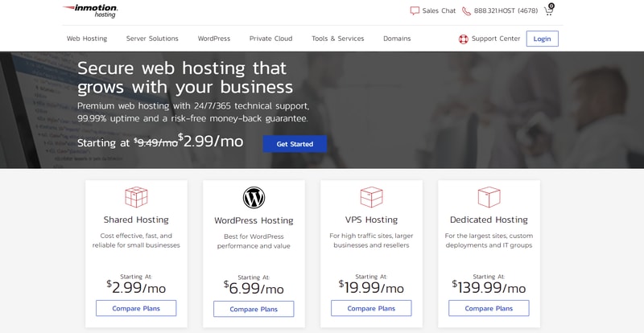The width and height of the screenshot is (644, 333).
Task: Open the Tools & Services menu
Action: pyautogui.click(x=337, y=39)
